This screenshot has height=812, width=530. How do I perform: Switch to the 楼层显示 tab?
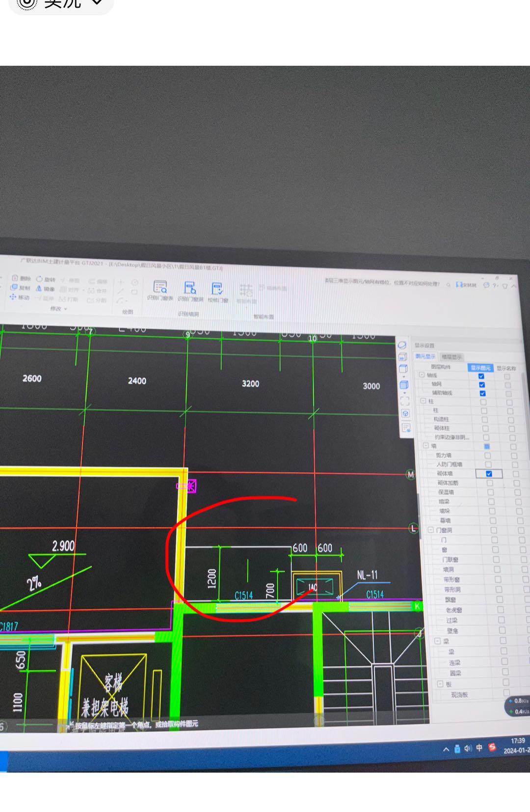(451, 357)
